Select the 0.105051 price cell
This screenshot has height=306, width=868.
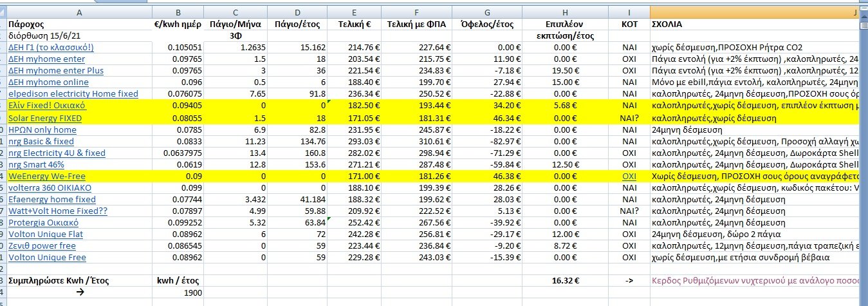[x=179, y=47]
